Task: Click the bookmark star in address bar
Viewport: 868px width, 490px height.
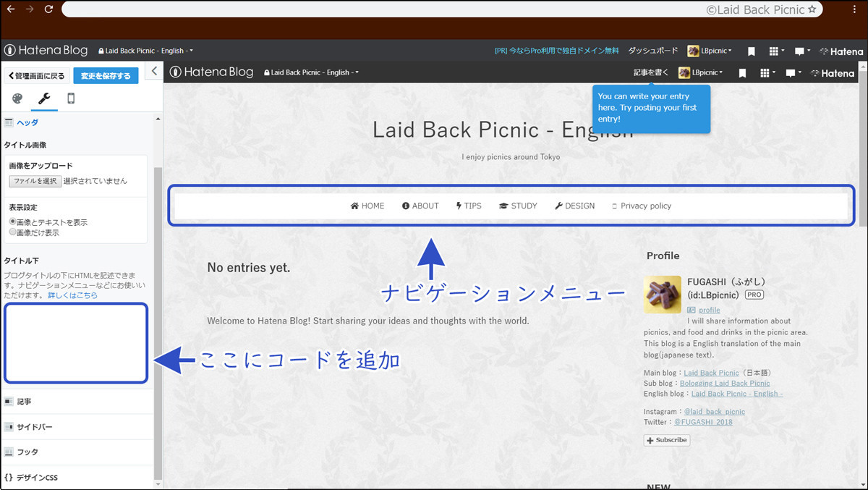Action: tap(812, 9)
